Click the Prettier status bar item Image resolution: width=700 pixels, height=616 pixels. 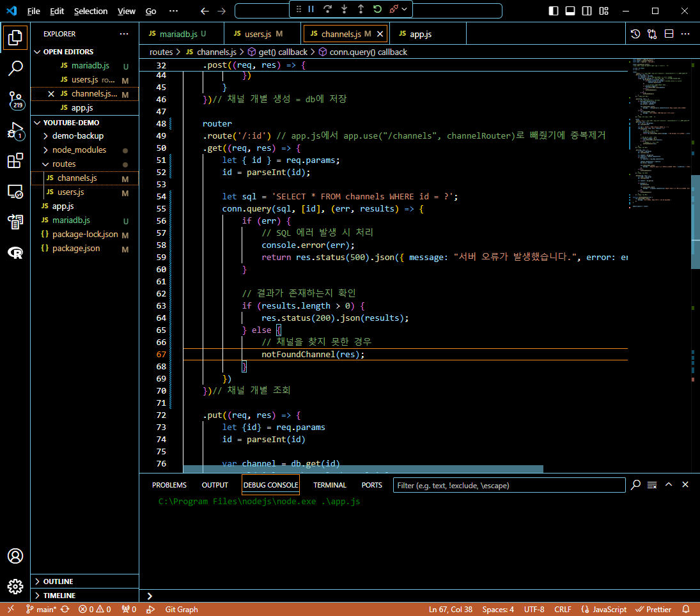coord(653,610)
